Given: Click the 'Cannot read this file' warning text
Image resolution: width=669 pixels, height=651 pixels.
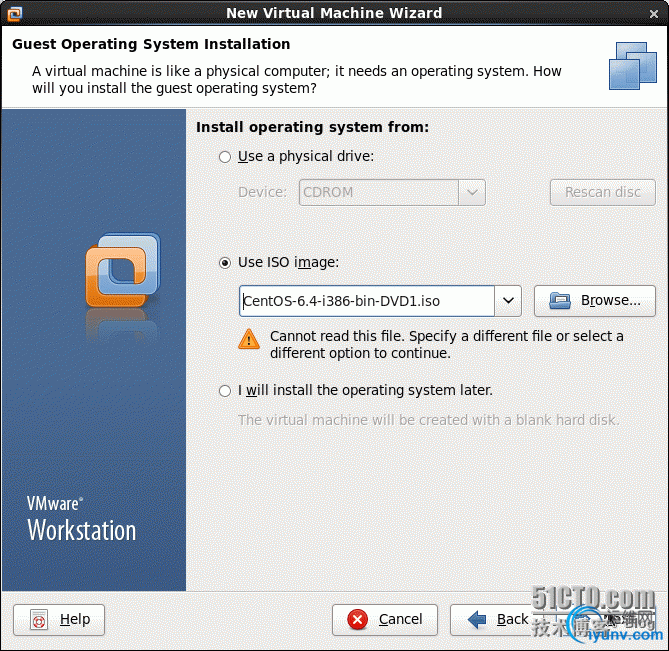Looking at the screenshot, I should [447, 345].
